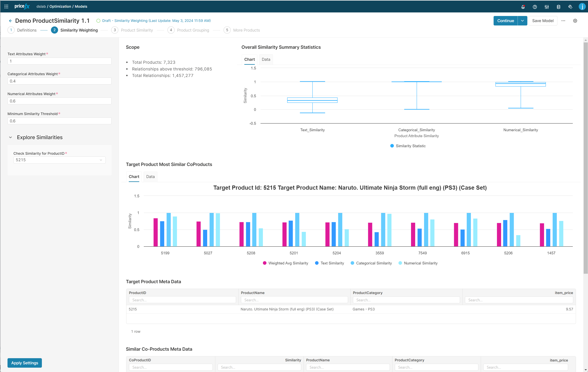Click the sliders configuration icon in header

tap(547, 7)
